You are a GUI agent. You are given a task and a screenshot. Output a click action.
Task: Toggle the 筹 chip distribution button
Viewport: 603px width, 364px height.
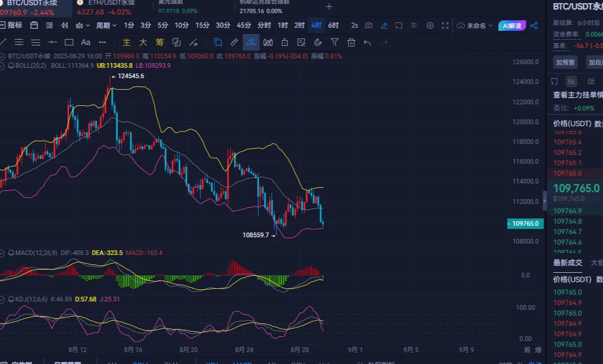pyautogui.click(x=160, y=42)
